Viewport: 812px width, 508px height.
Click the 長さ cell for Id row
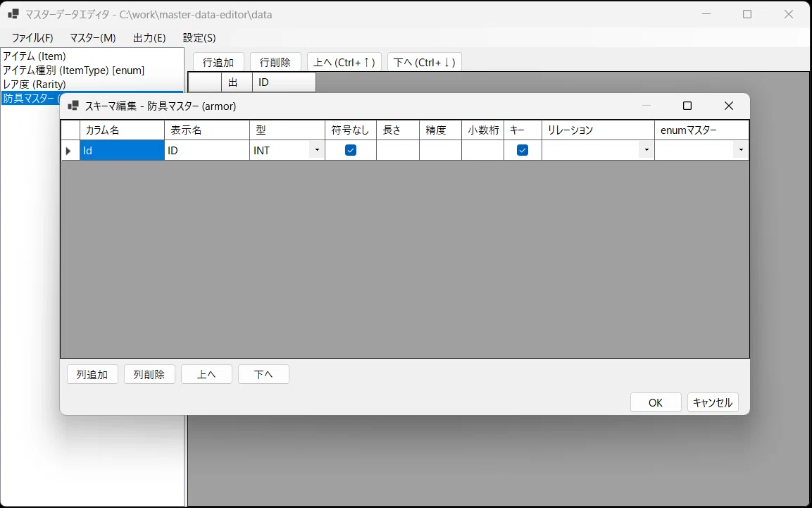(398, 150)
